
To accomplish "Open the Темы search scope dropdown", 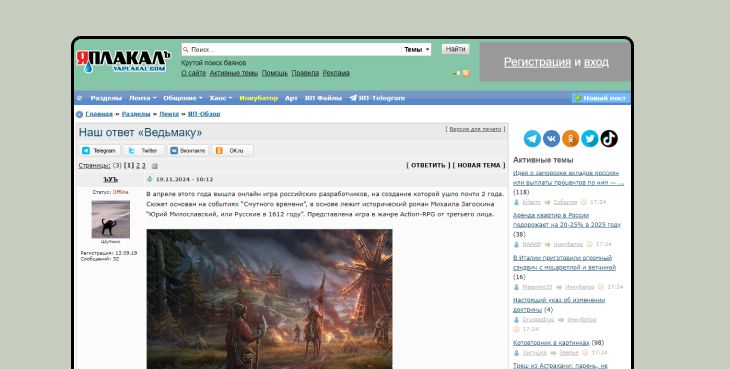I will pos(416,49).
